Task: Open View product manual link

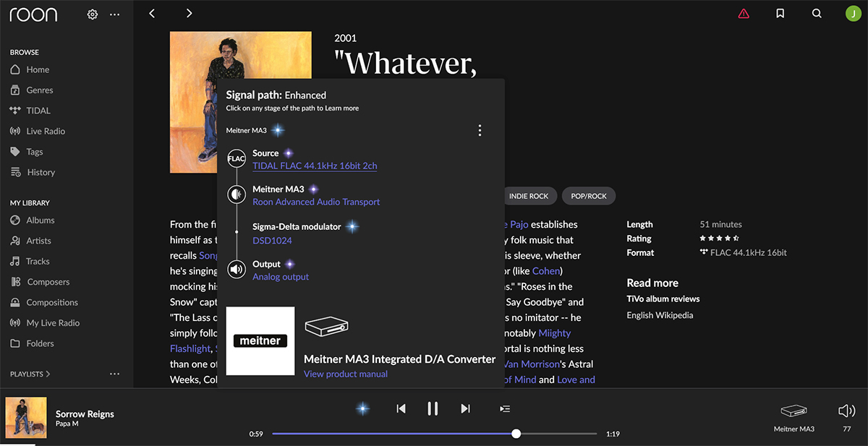Action: tap(346, 374)
